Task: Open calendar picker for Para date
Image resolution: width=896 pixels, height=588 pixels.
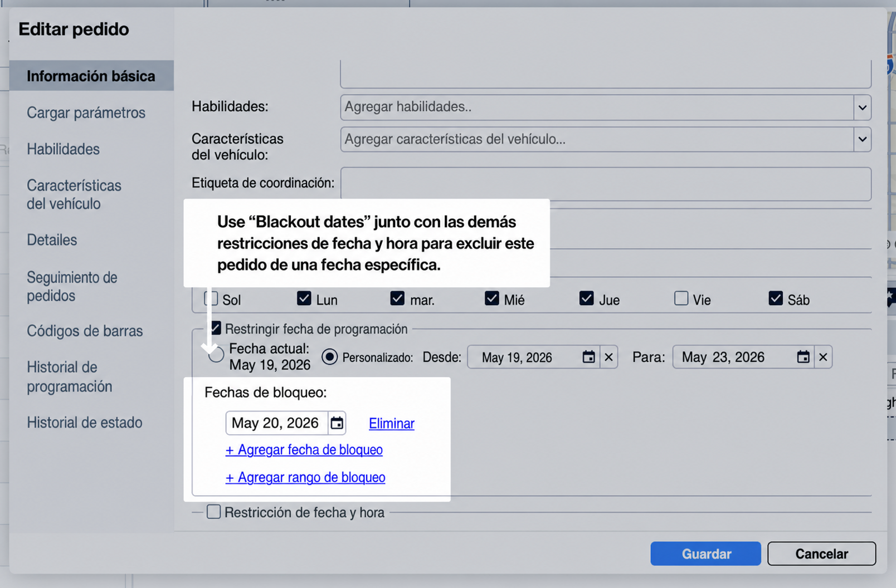Action: pos(803,357)
